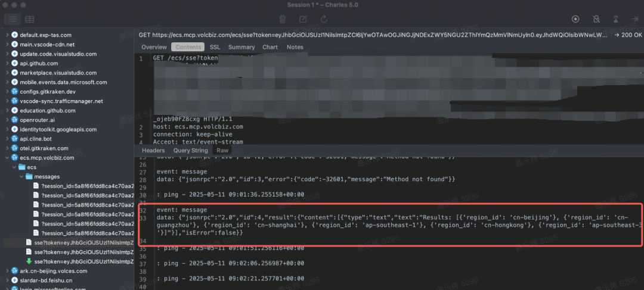Clear session with the trash icon
Image resolution: width=644 pixels, height=290 pixels.
(283, 19)
